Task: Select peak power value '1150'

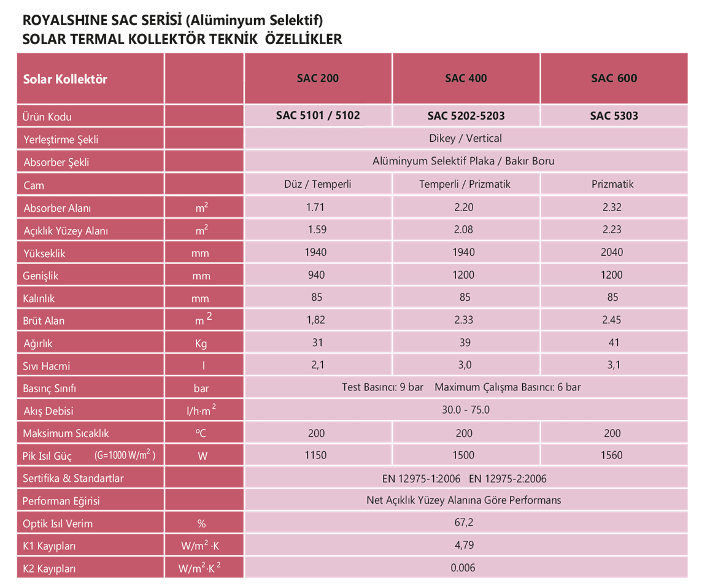Action: click(x=315, y=455)
